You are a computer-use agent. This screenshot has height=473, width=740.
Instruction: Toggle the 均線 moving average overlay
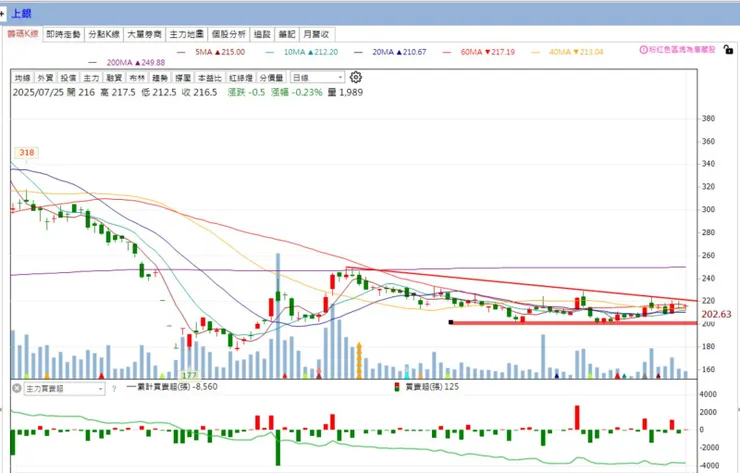point(22,77)
